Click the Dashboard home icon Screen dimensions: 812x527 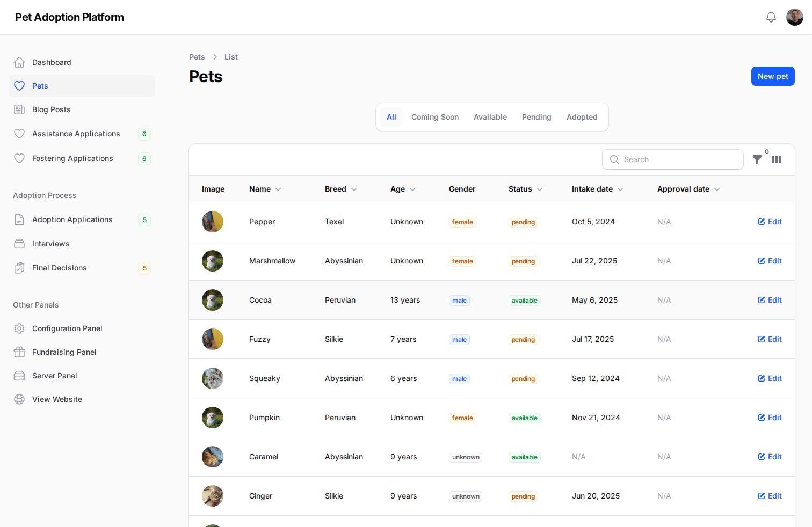coord(19,62)
